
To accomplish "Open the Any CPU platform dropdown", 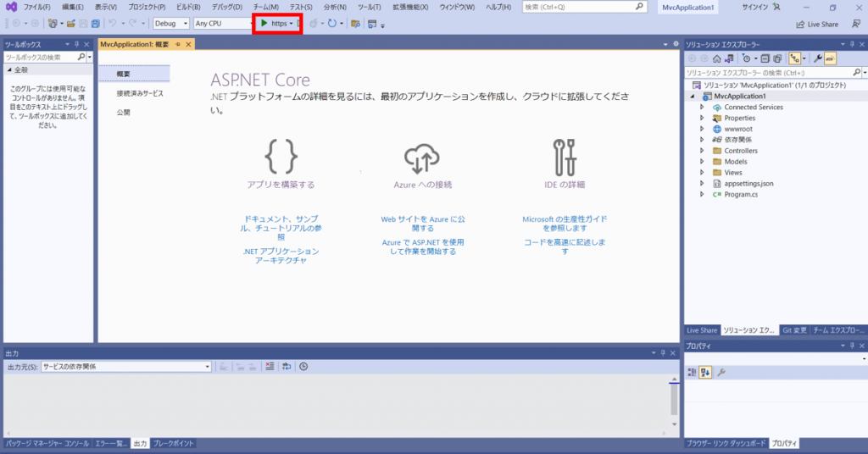I will (x=223, y=23).
